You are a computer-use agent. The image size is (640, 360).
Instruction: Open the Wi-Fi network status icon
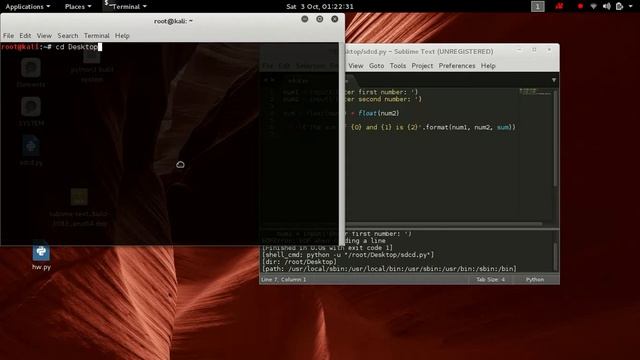click(593, 7)
